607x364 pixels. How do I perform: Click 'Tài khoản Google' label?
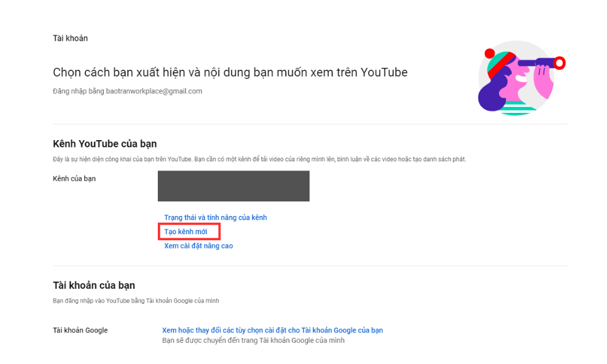[80, 331]
